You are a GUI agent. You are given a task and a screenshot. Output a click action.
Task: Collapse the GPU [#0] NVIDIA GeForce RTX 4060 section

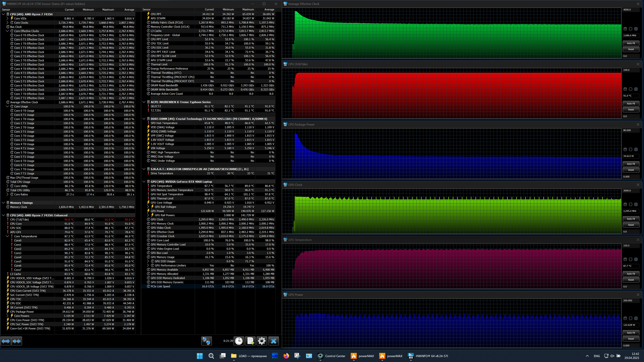[x=144, y=182]
